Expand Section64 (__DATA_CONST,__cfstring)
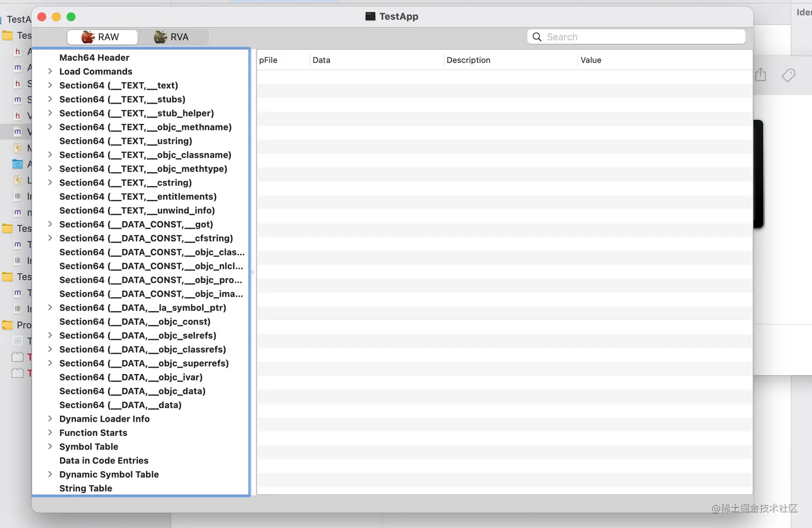Viewport: 812px width, 528px height. pos(50,238)
